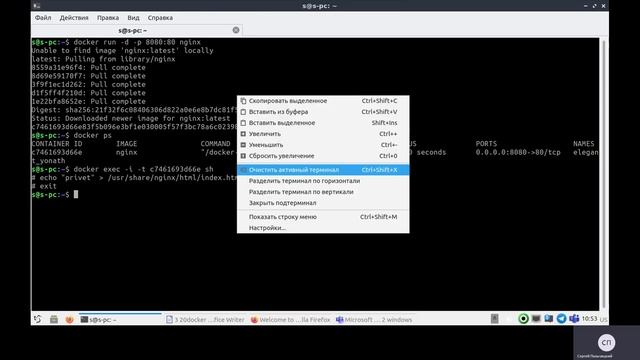Open the file manager taskbar icon
The image size is (640, 360).
point(53,319)
